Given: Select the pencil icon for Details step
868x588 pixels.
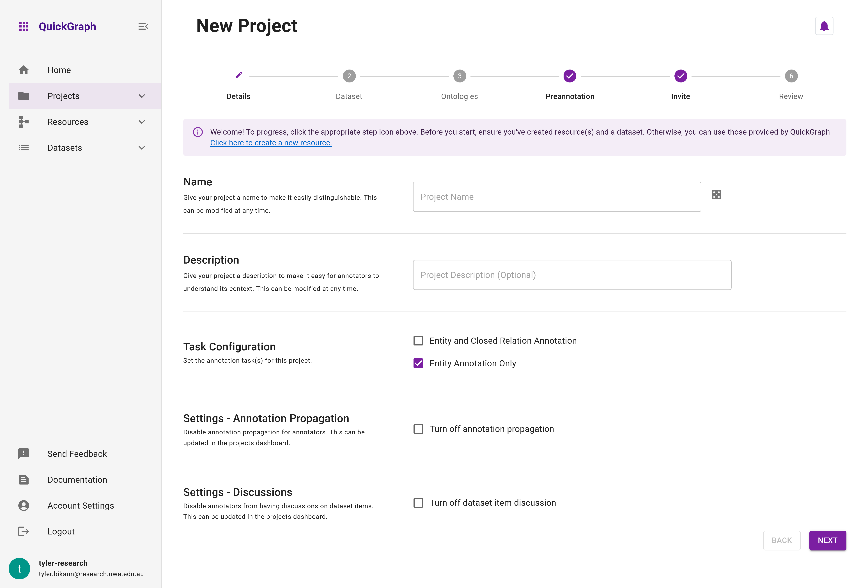Looking at the screenshot, I should [x=238, y=75].
